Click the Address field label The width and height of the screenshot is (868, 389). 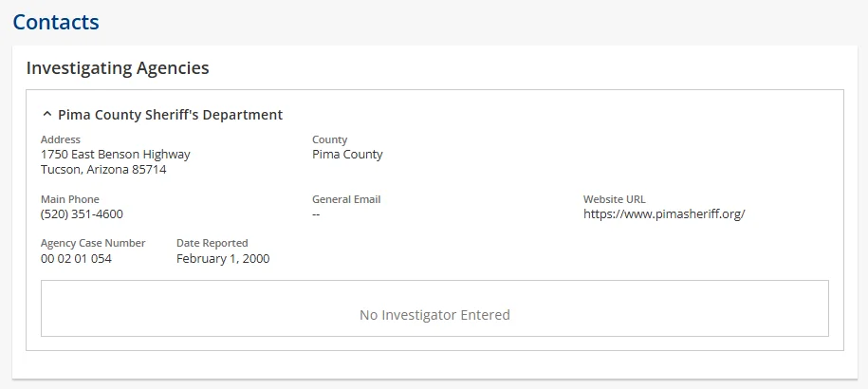(x=61, y=139)
